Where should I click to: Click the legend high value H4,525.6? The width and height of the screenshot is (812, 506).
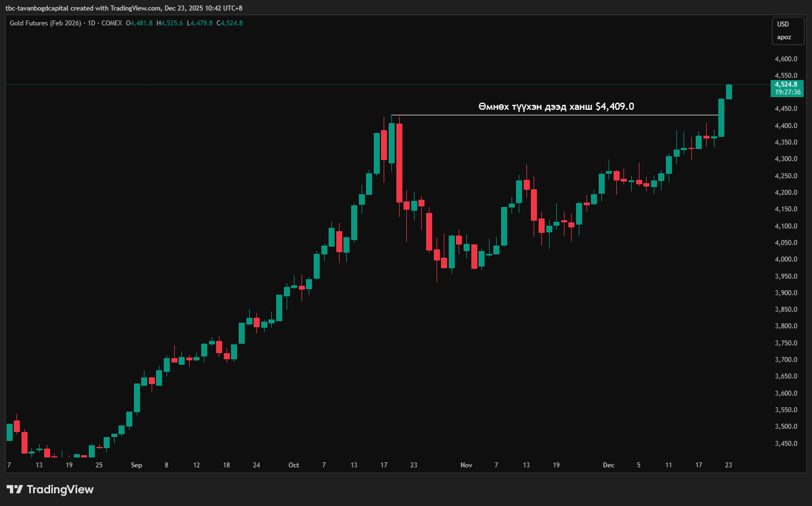[170, 23]
